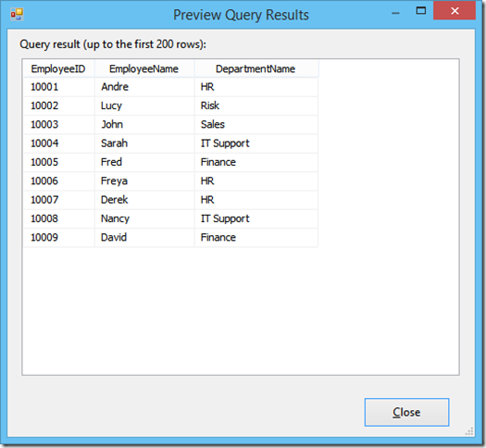Click the Lucy name cell

point(144,106)
